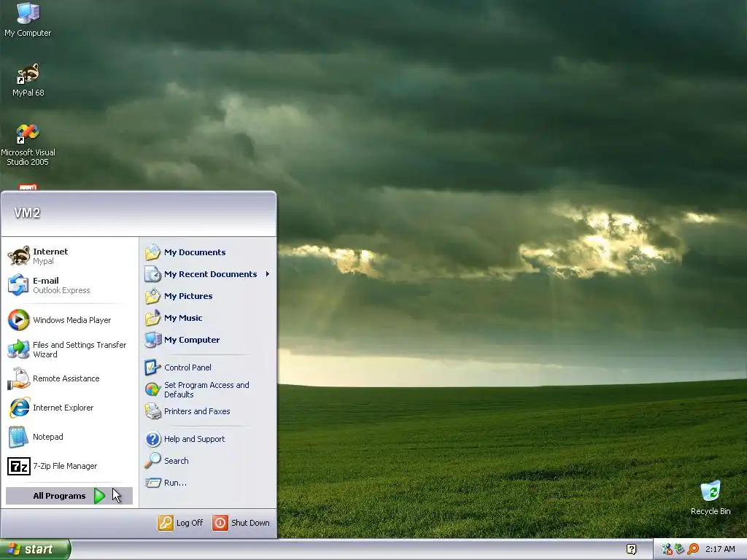Select Microsoft Visual Studio 2005 desktop shortcut
747x560 pixels.
click(x=28, y=145)
